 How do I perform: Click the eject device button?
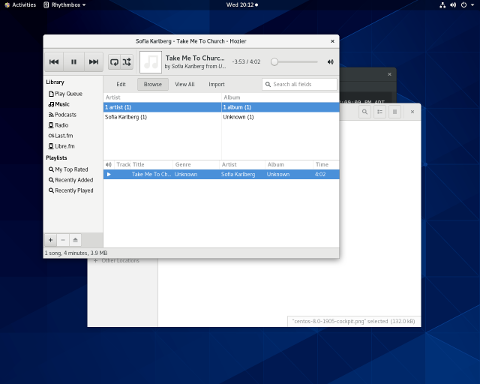pos(75,240)
